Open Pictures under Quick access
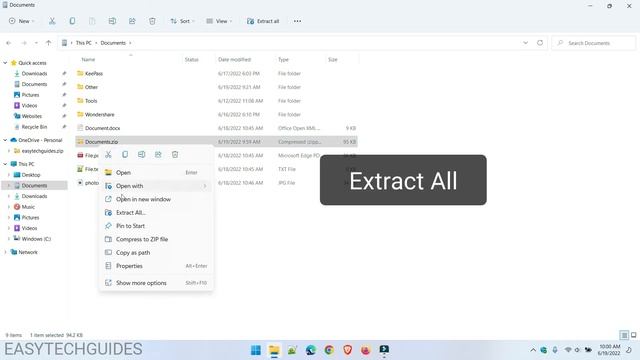Viewport: 640px width, 360px height. (30, 95)
